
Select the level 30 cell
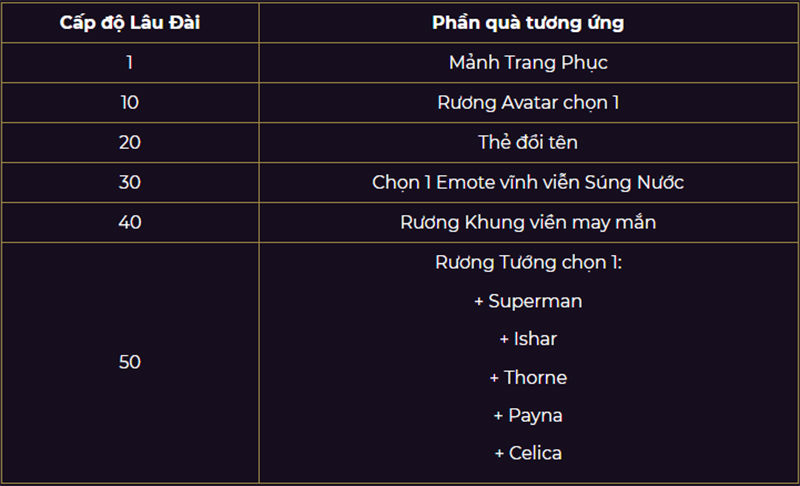point(130,182)
